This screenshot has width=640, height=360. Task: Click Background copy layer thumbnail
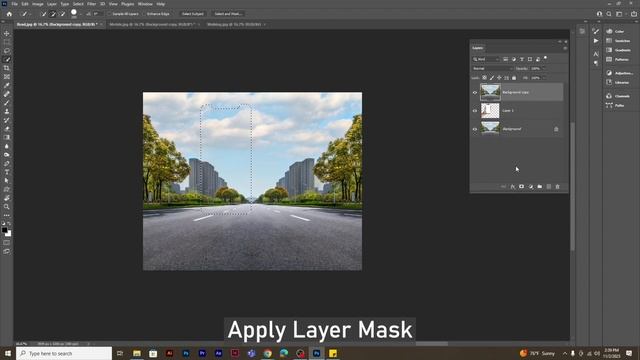click(x=490, y=92)
